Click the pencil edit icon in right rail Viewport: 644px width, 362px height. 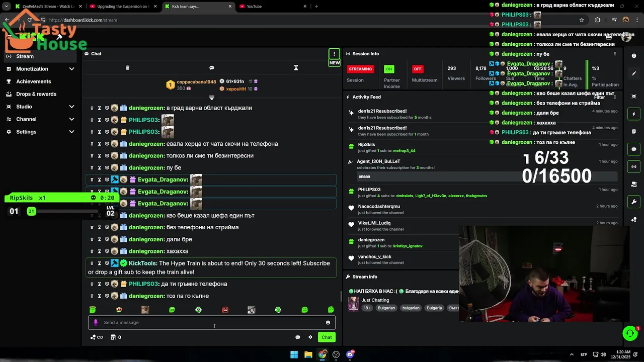pos(634,73)
